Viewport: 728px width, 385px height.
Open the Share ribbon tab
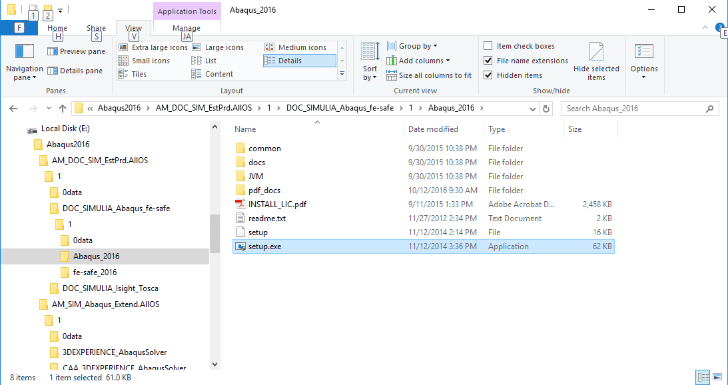click(x=96, y=28)
